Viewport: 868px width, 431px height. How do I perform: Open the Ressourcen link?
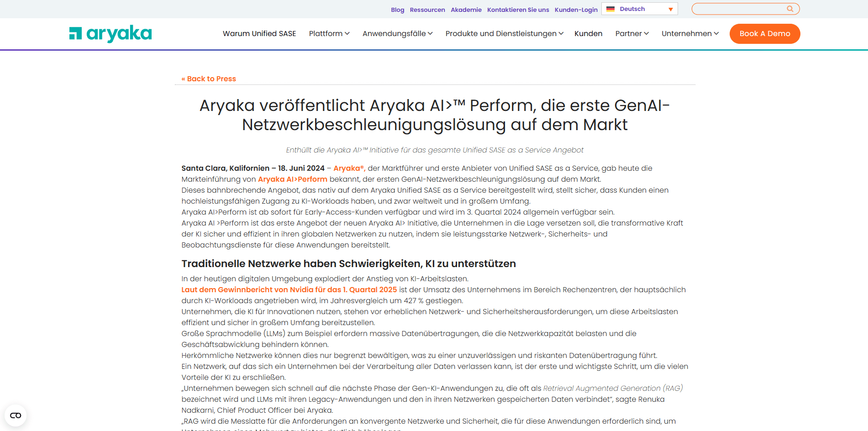427,10
